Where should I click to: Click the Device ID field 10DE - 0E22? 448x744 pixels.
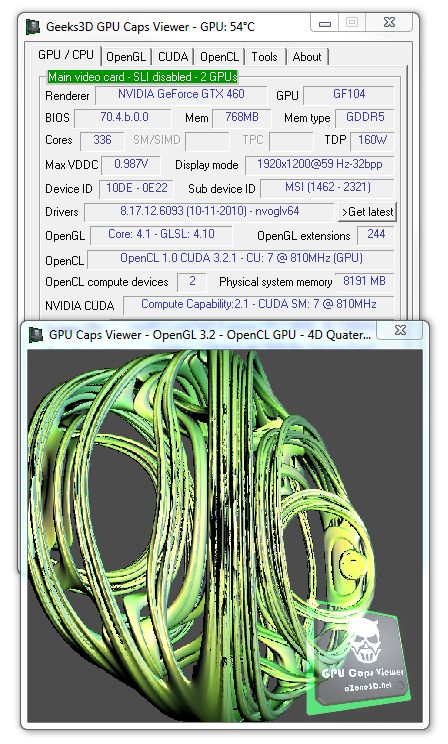click(x=136, y=188)
